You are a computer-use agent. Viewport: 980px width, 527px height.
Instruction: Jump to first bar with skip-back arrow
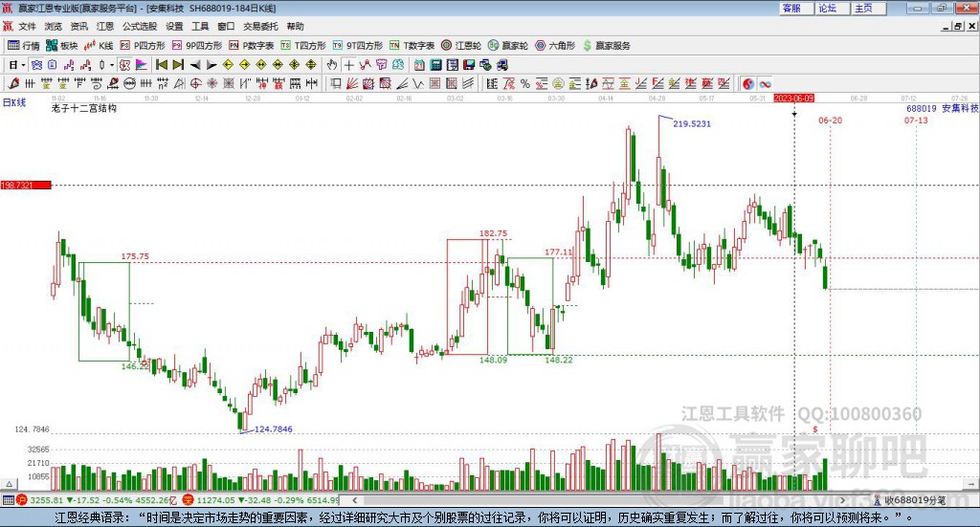[161, 65]
